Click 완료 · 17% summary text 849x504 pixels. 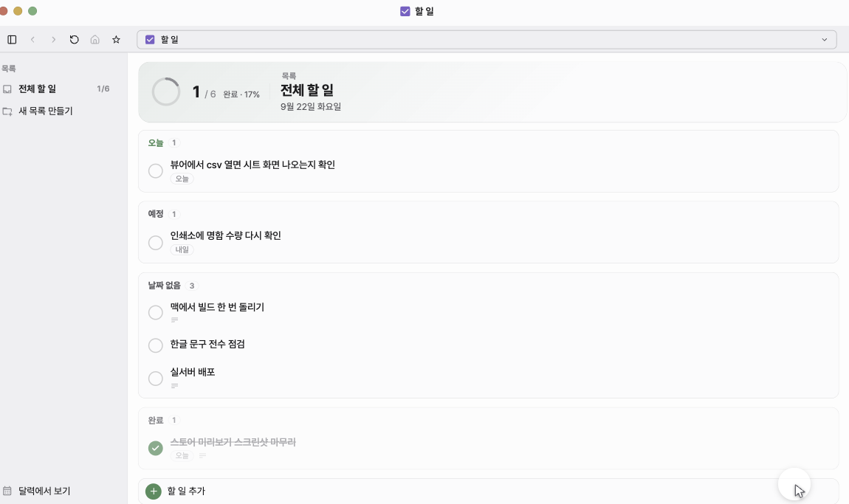[241, 94]
